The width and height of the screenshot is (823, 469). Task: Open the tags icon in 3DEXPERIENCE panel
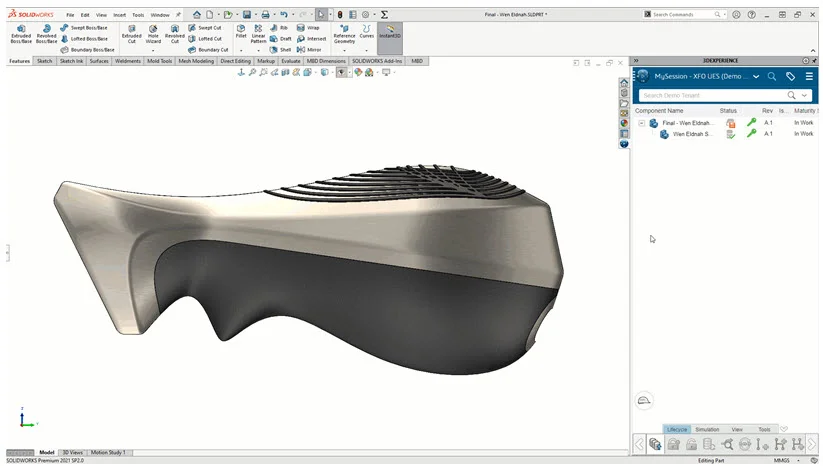(790, 76)
